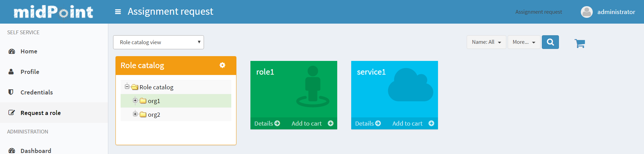The height and width of the screenshot is (154, 644).
Task: Select org2 folder in catalog tree
Action: pyautogui.click(x=154, y=115)
